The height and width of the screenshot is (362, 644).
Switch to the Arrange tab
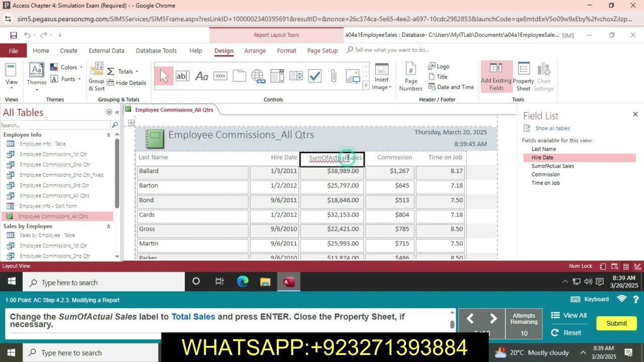click(x=255, y=51)
